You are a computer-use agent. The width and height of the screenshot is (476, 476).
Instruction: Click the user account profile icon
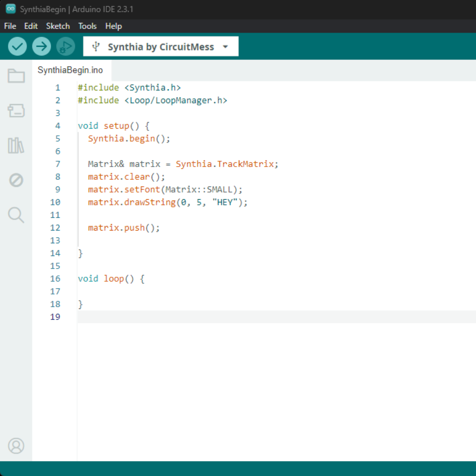16,446
